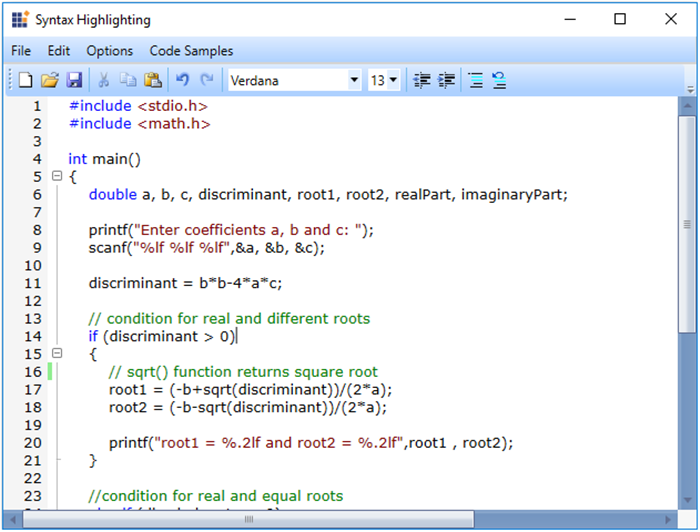Open the File menu
Image resolution: width=700 pixels, height=532 pixels.
click(21, 51)
